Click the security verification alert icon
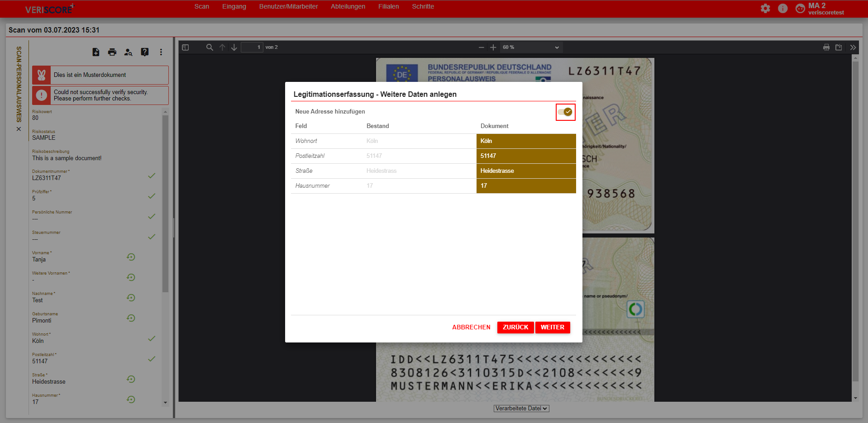The image size is (868, 423). click(42, 95)
